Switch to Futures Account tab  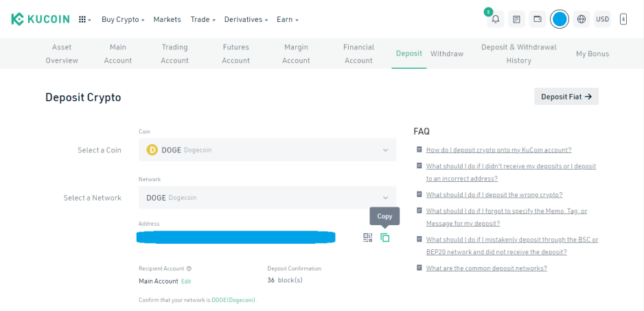pos(235,54)
